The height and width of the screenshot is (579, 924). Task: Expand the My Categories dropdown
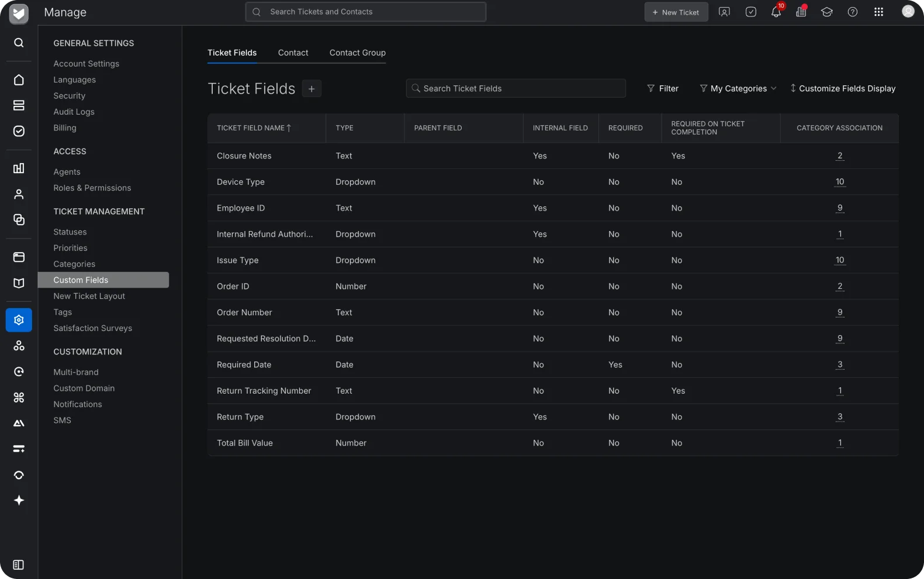[738, 88]
